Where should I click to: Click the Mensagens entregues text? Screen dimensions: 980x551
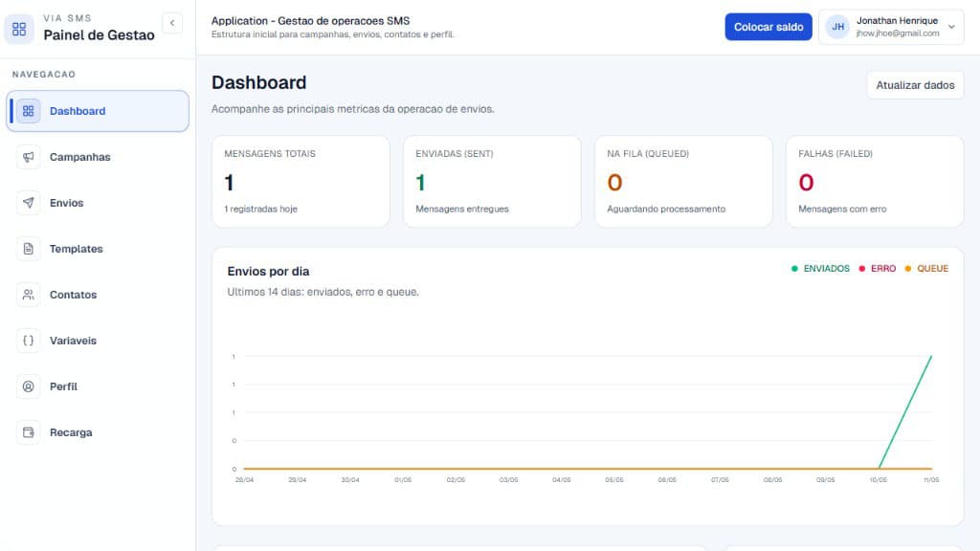pyautogui.click(x=462, y=209)
